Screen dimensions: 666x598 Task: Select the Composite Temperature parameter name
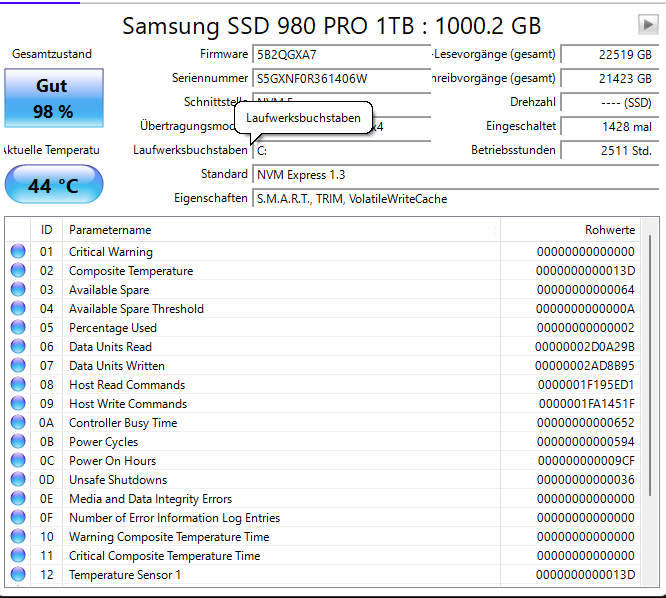(131, 271)
